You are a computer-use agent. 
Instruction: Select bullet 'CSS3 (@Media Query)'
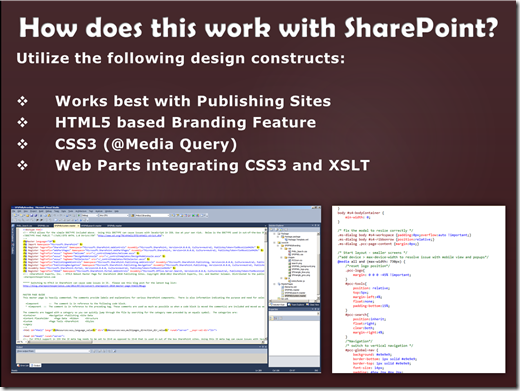[146, 144]
